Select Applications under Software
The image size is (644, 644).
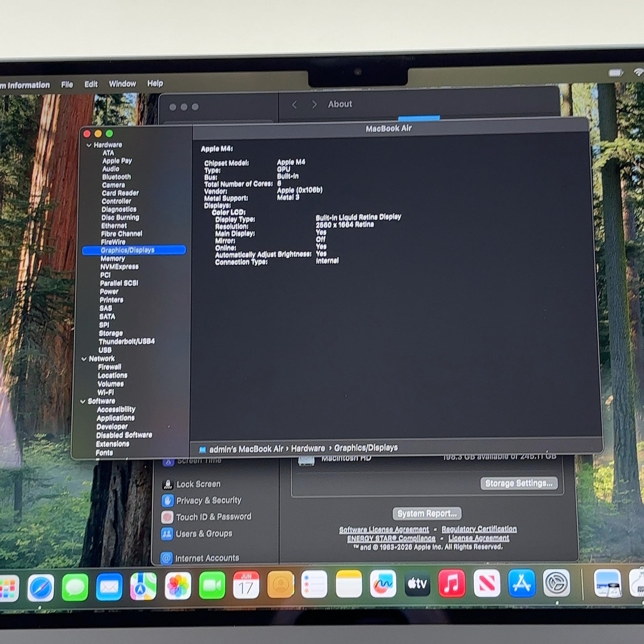point(115,418)
